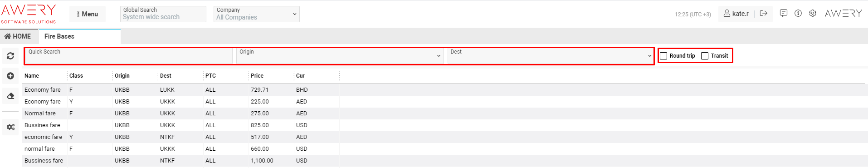Expand the Company All Companies dropdown
The image size is (868, 168).
click(257, 14)
